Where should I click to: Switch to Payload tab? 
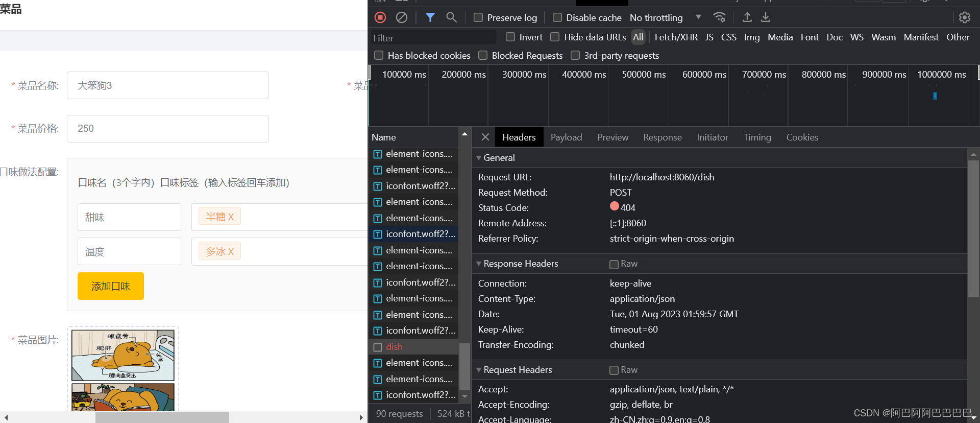(566, 137)
